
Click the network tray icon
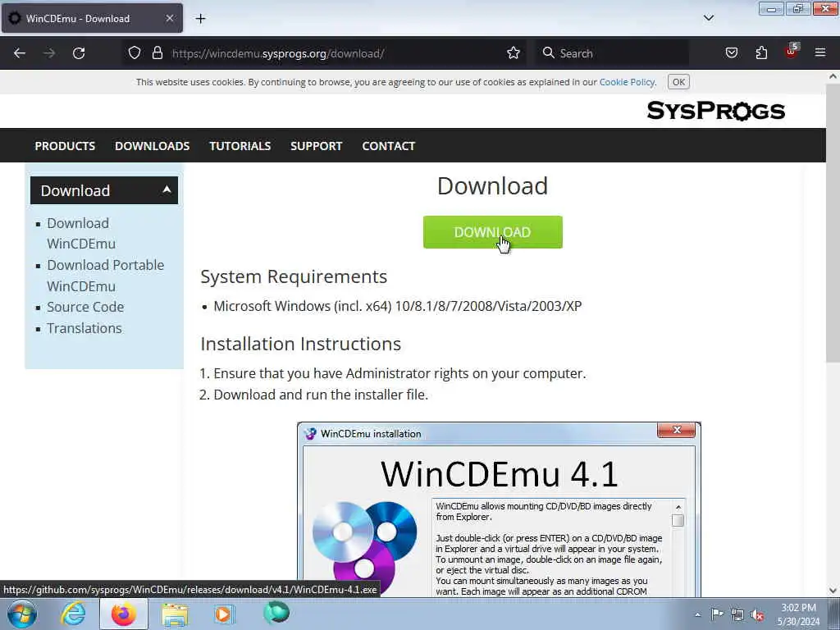(737, 614)
